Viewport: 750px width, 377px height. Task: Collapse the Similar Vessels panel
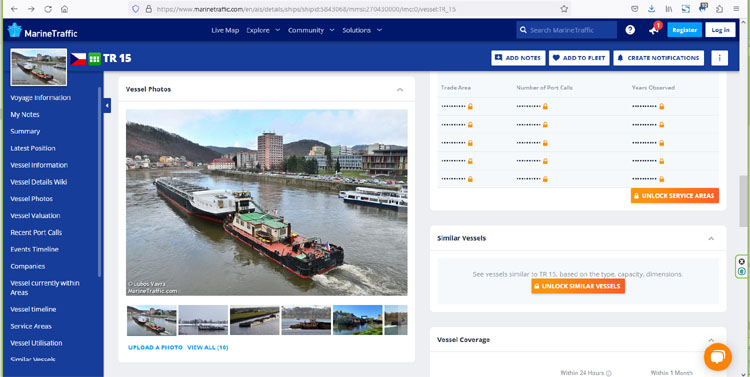tap(711, 238)
